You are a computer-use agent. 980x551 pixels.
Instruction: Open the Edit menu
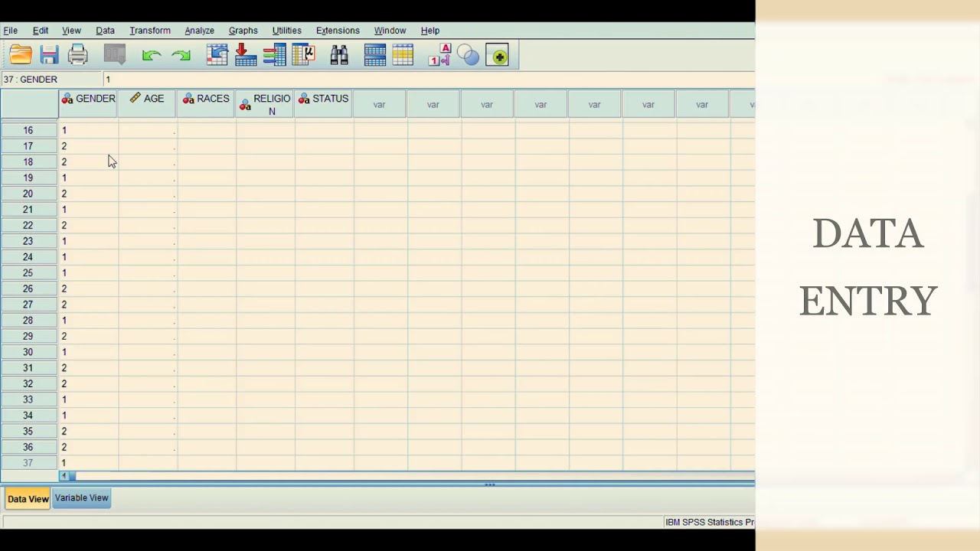(41, 31)
